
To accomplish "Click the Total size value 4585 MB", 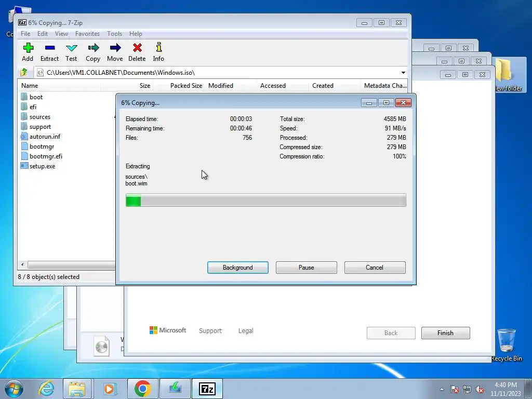I will tap(395, 119).
